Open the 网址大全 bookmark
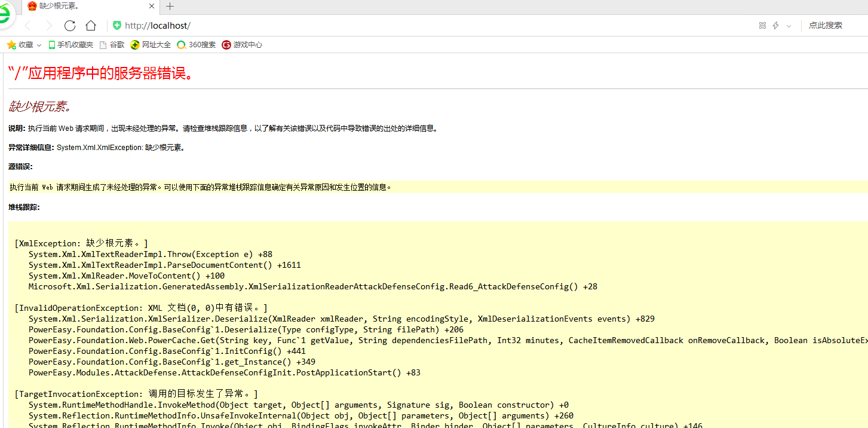Image resolution: width=868 pixels, height=428 pixels. point(151,45)
